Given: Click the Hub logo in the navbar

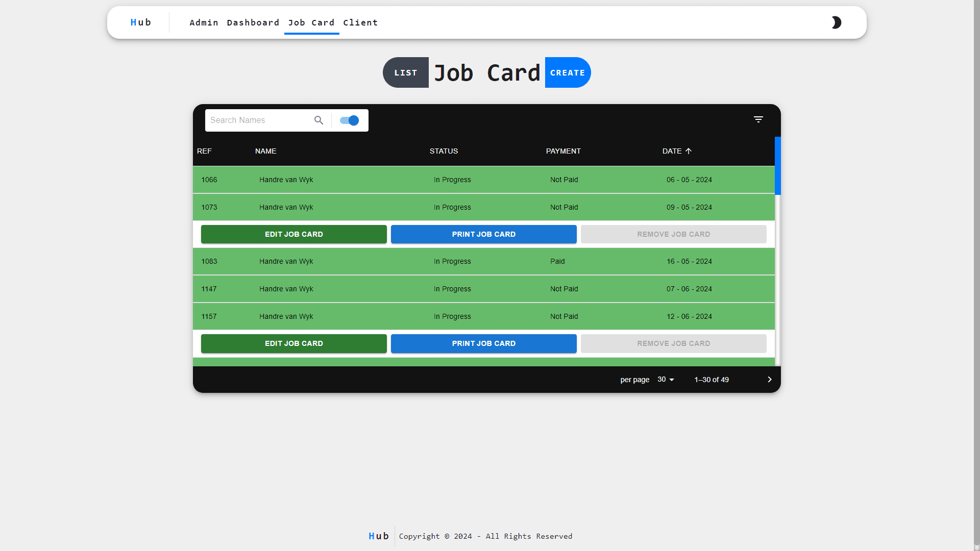Looking at the screenshot, I should coord(141,22).
